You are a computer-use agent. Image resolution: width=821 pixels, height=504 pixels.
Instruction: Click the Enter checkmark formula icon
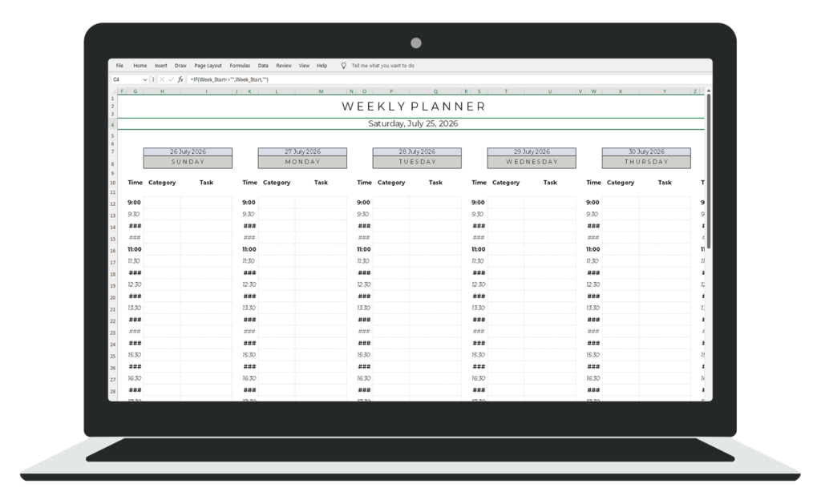coord(171,79)
